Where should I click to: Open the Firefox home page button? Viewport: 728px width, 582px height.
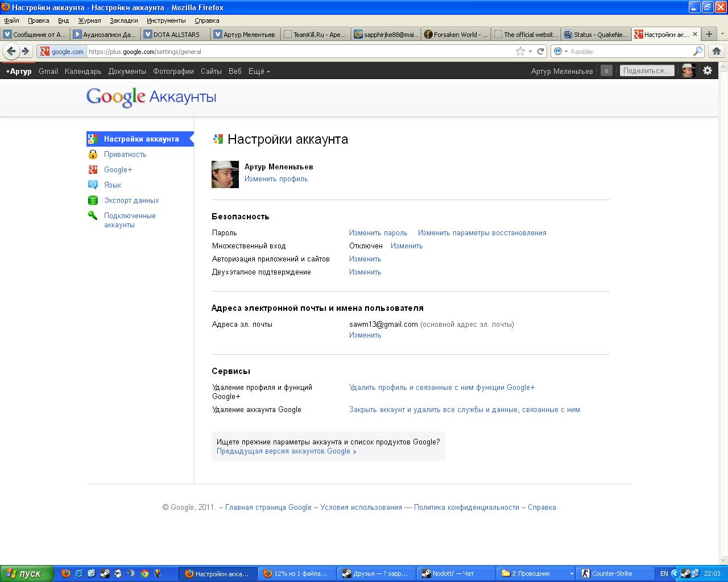tap(717, 51)
